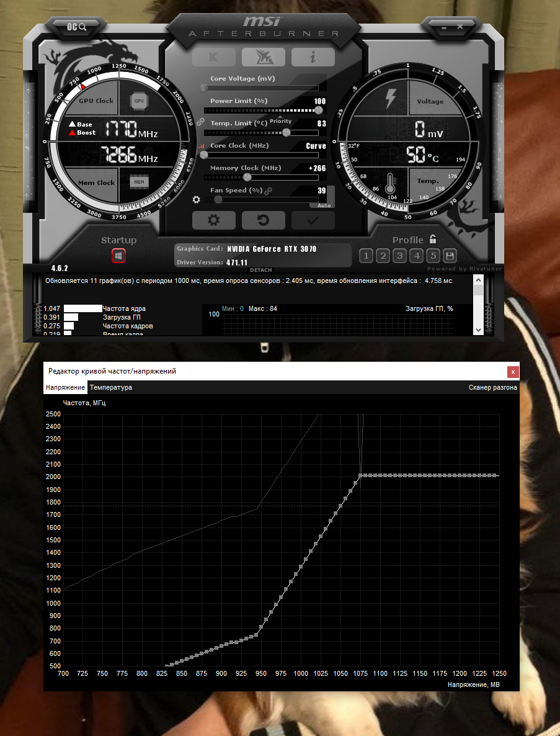
Task: Click the power limit value 100
Action: (320, 101)
